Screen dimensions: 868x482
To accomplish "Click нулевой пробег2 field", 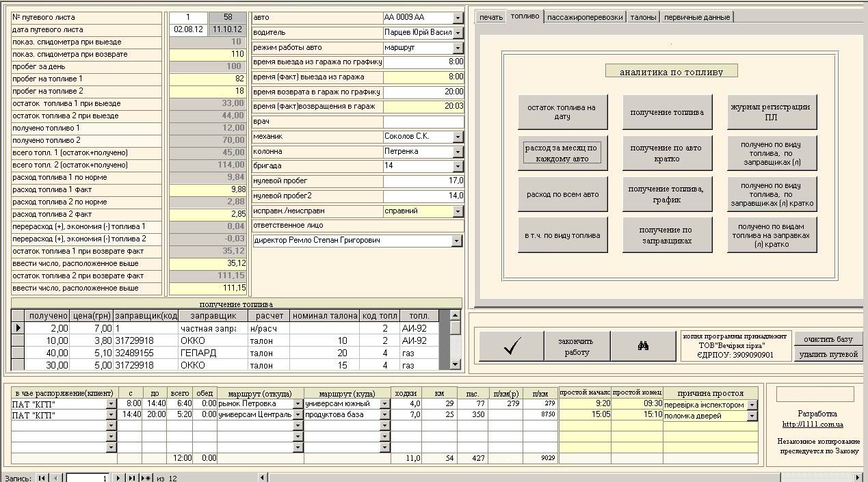I will [423, 196].
